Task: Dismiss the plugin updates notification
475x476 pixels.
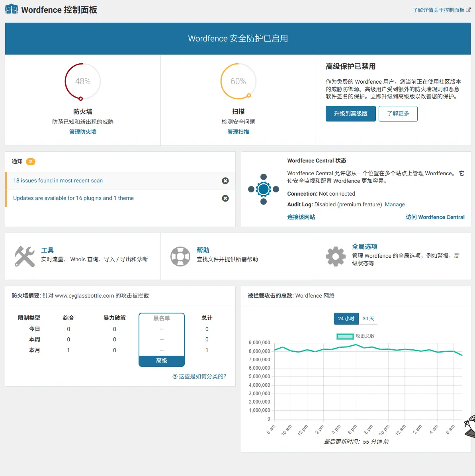Action: pos(225,198)
